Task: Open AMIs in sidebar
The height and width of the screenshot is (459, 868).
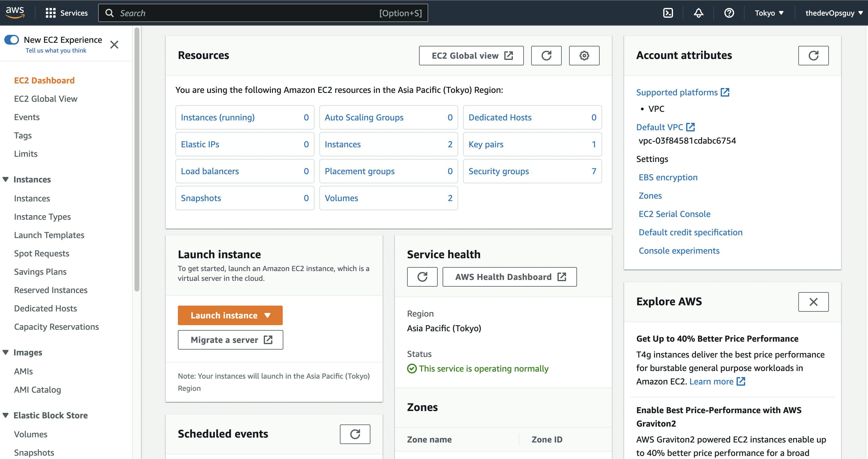Action: tap(23, 371)
